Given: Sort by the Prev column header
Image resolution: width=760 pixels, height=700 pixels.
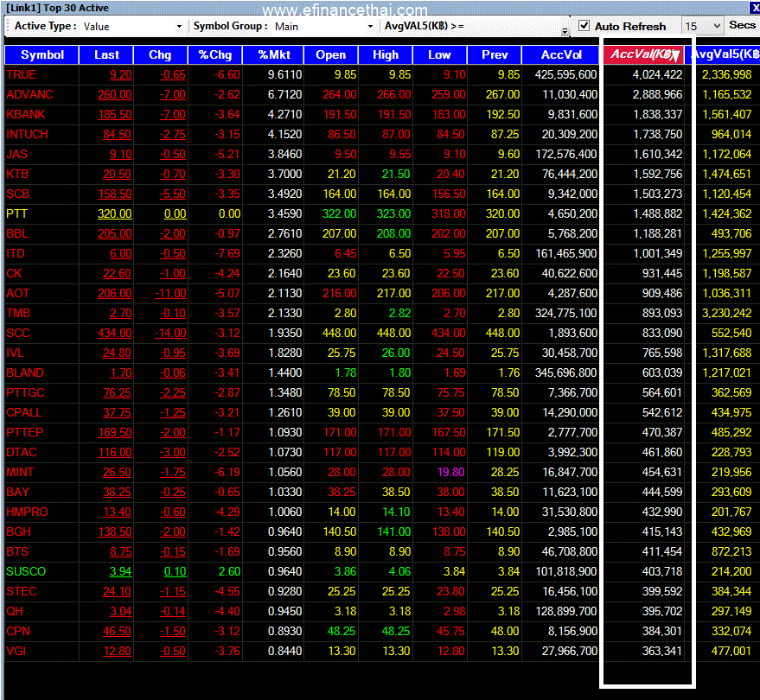Looking at the screenshot, I should (495, 54).
